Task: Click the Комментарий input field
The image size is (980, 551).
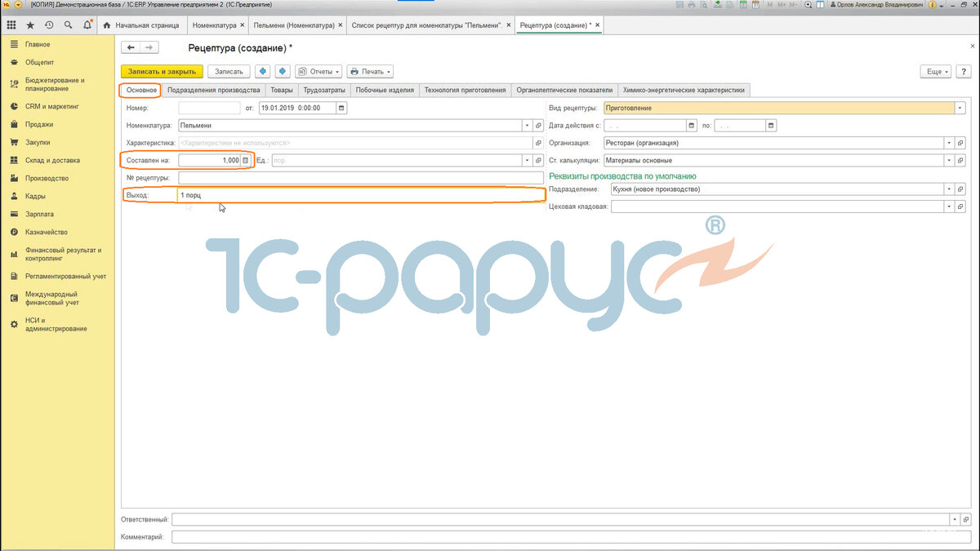Action: coord(572,537)
